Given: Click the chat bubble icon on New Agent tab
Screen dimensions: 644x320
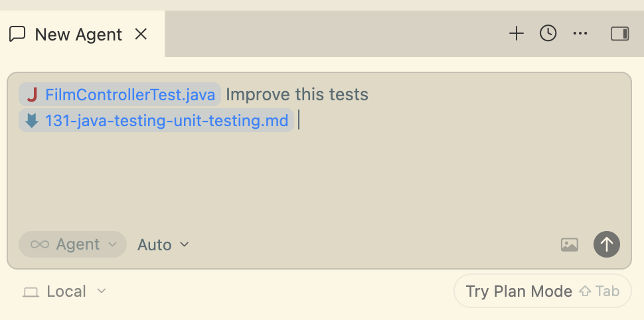Looking at the screenshot, I should tap(18, 35).
